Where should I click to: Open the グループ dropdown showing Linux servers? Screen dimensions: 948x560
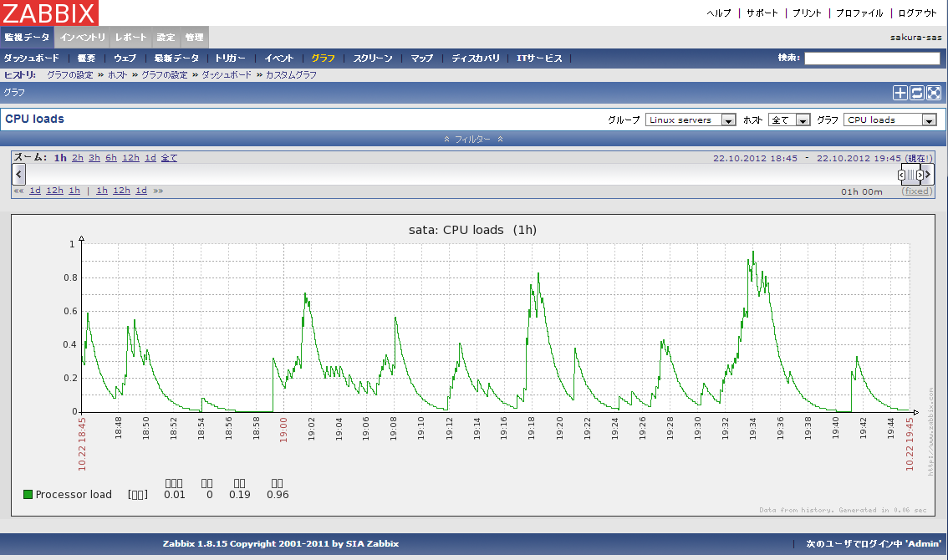click(690, 120)
